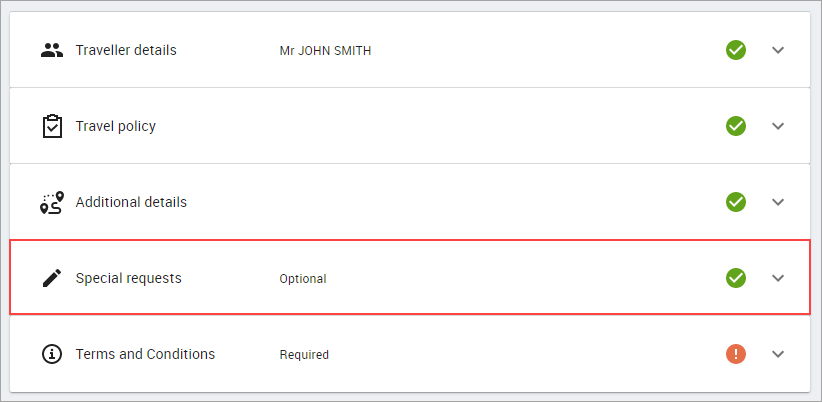Click the Required text for Terms

[x=304, y=355]
